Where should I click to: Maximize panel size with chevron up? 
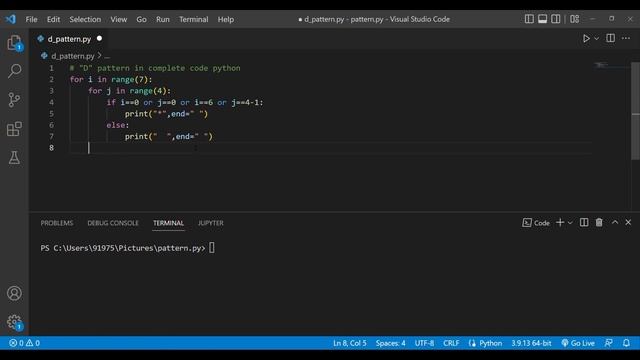(x=615, y=222)
